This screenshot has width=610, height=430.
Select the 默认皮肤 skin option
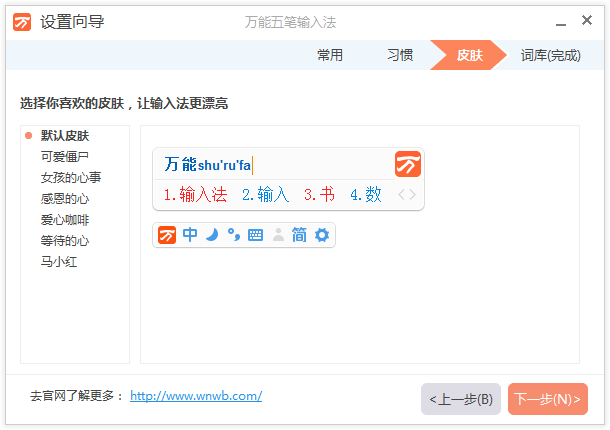coord(65,136)
